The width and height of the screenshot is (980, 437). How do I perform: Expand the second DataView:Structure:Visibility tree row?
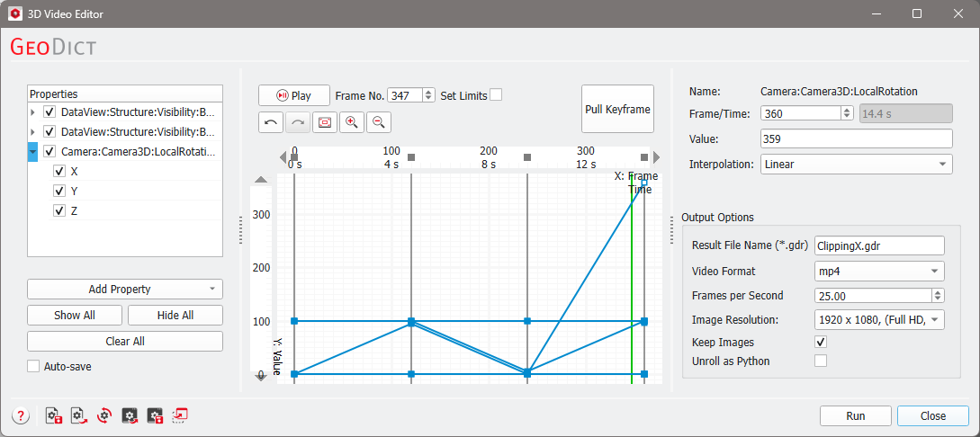(33, 131)
